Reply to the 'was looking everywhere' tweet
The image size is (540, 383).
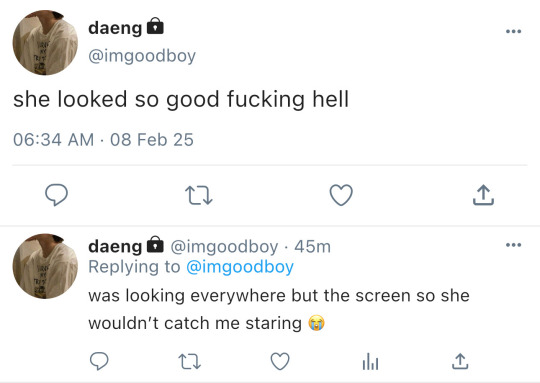tap(99, 361)
